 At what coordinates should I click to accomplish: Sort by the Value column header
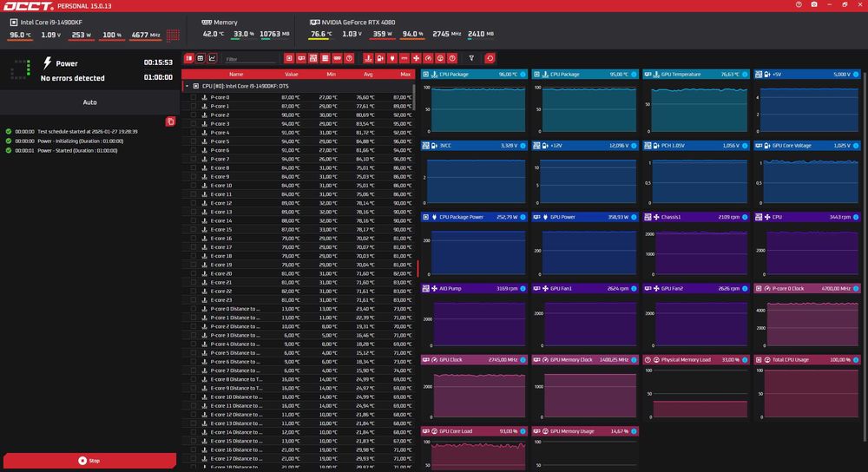(x=291, y=74)
